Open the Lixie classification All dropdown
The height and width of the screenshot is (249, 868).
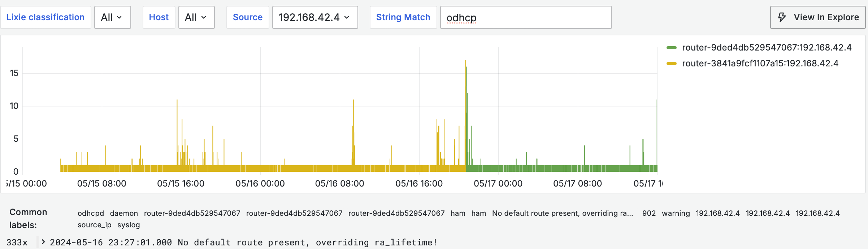[x=112, y=17]
